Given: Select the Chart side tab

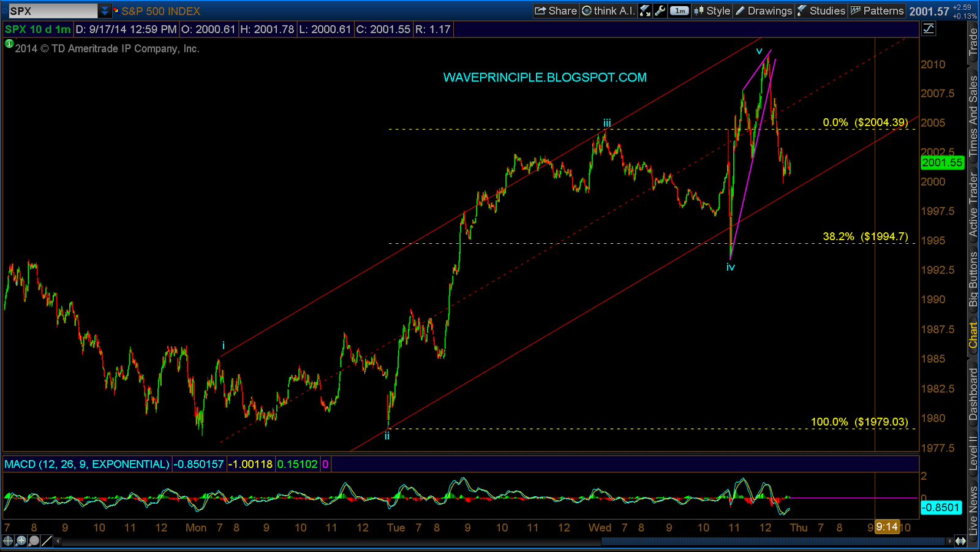Looking at the screenshot, I should [973, 336].
